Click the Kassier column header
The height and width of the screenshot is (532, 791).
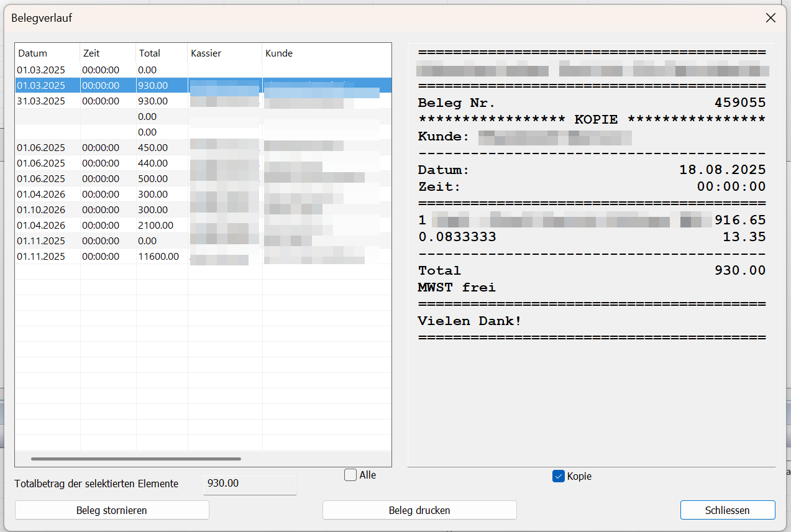pyautogui.click(x=225, y=53)
